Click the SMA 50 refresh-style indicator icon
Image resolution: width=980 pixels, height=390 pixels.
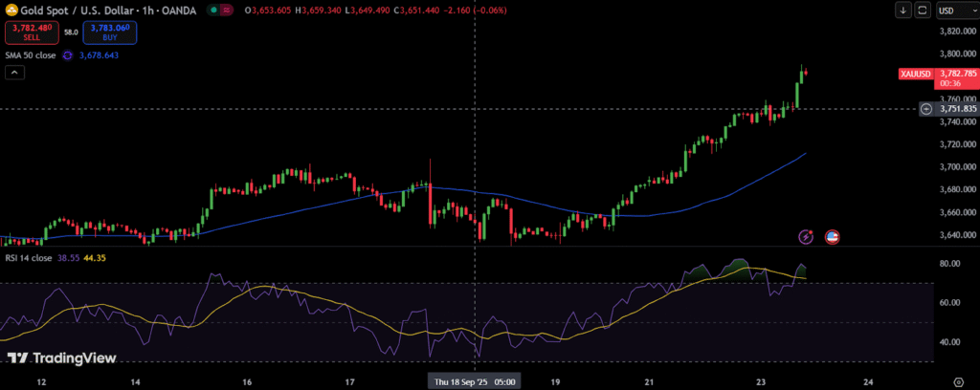(x=68, y=55)
